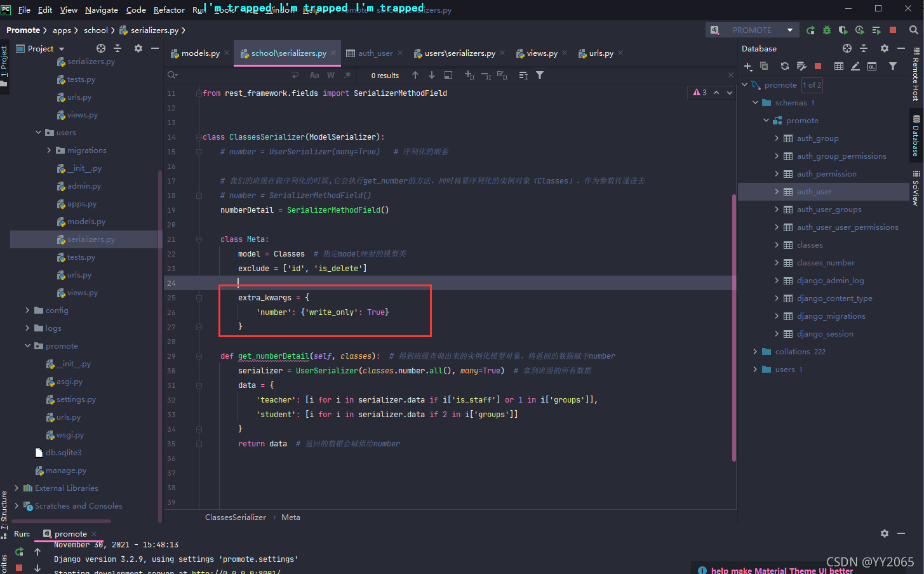Screen dimensions: 924x574
Task: Collapse all in Project panel
Action: click(117, 48)
